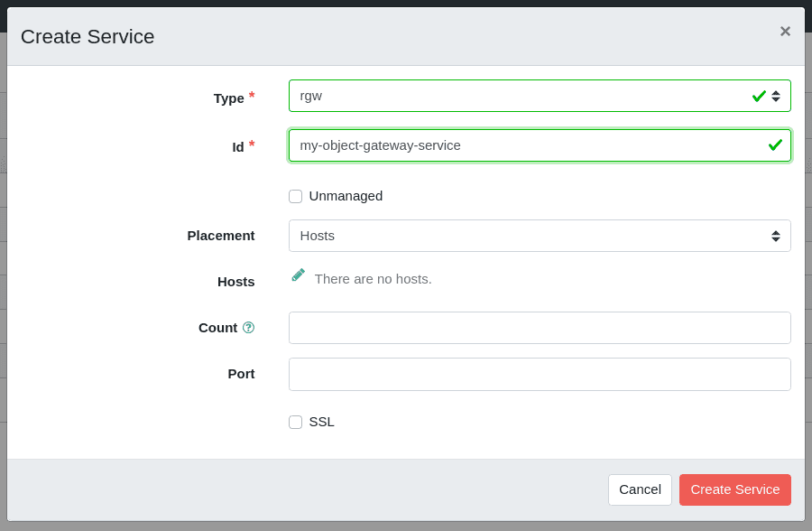Edit the Hosts list via the pencil icon
The height and width of the screenshot is (531, 812).
click(x=298, y=275)
